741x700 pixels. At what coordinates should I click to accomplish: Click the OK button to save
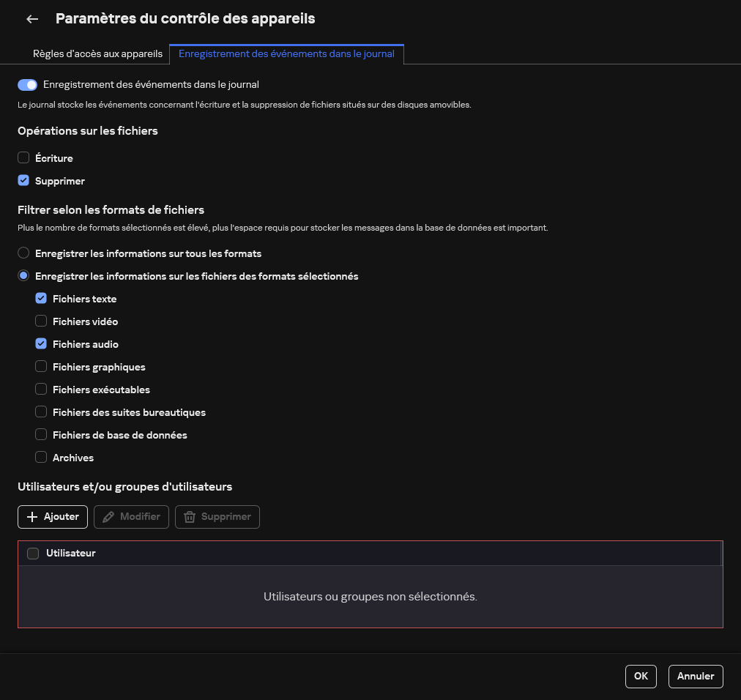[640, 676]
